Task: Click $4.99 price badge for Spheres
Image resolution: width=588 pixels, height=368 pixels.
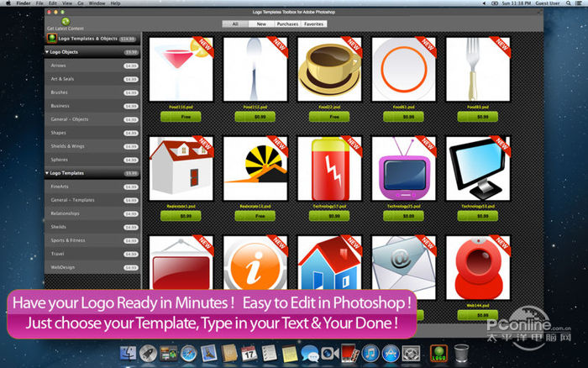Action: (x=131, y=160)
